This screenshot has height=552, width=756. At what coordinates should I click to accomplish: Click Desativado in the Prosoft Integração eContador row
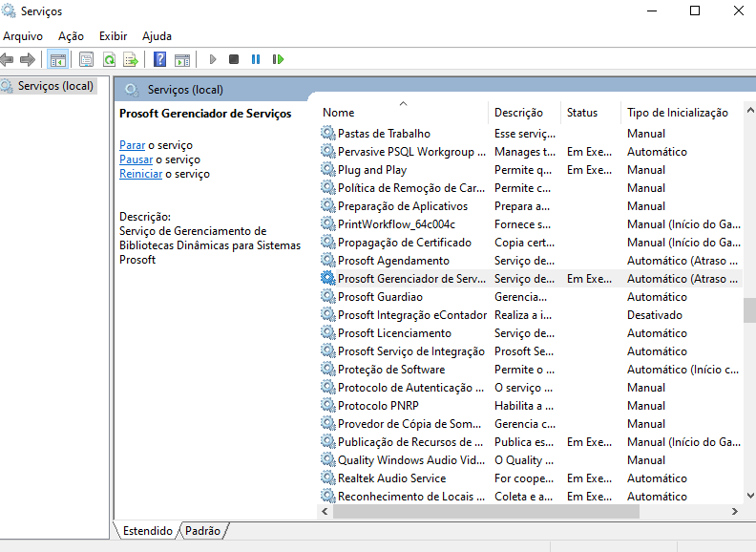tap(654, 314)
